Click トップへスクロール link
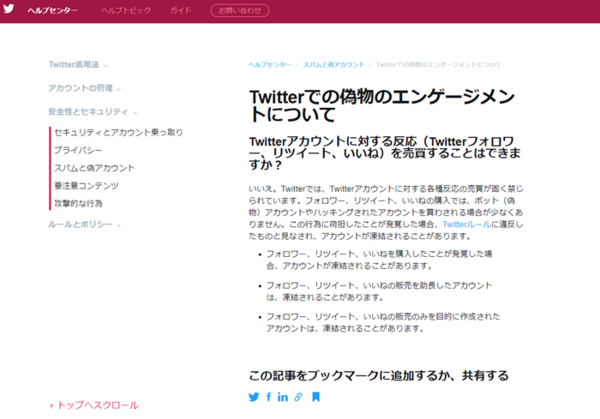Image resolution: width=600 pixels, height=419 pixels. (x=94, y=405)
